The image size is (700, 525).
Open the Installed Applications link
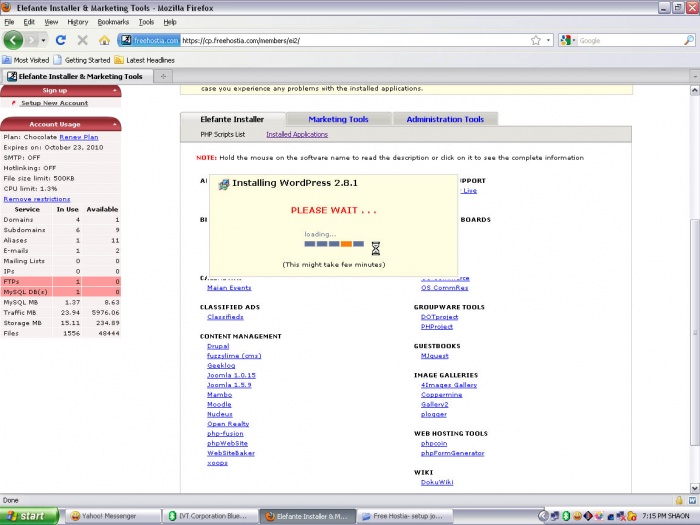tap(296, 134)
